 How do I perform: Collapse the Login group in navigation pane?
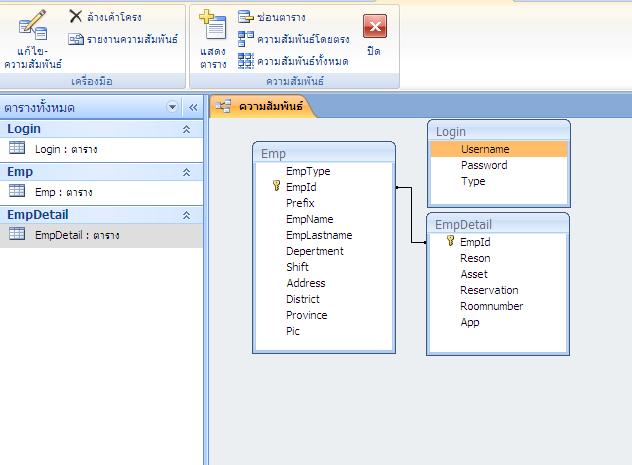(x=186, y=129)
